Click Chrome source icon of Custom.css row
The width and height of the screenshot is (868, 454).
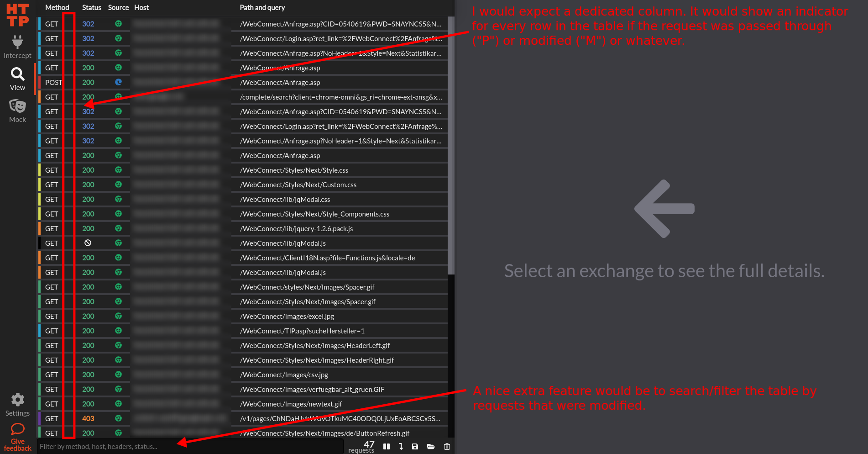tap(118, 185)
